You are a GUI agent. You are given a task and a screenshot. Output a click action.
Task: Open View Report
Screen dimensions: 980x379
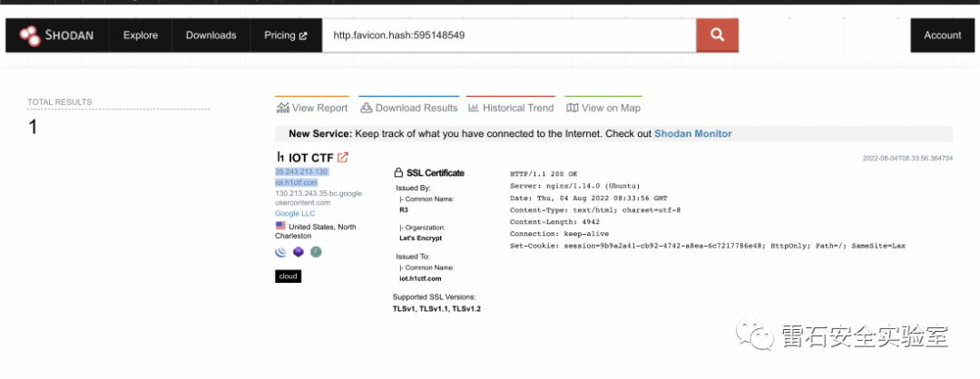(312, 108)
